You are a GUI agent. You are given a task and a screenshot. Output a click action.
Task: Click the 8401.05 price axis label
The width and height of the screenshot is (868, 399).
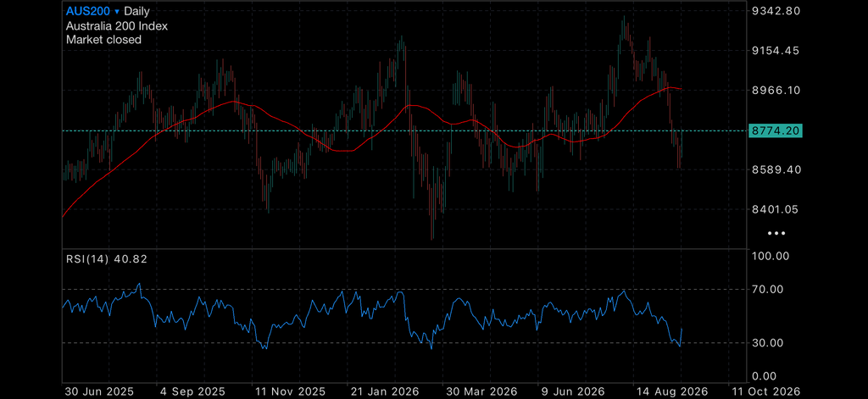[x=776, y=209]
